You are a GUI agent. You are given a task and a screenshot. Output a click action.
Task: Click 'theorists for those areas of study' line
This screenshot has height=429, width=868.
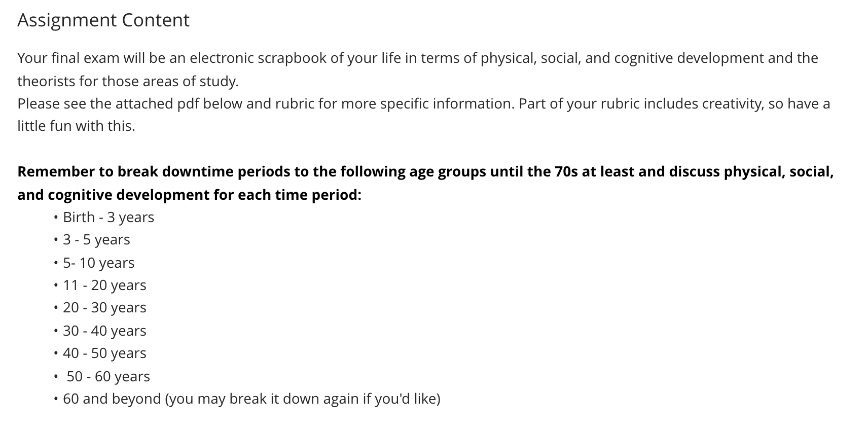pos(128,81)
